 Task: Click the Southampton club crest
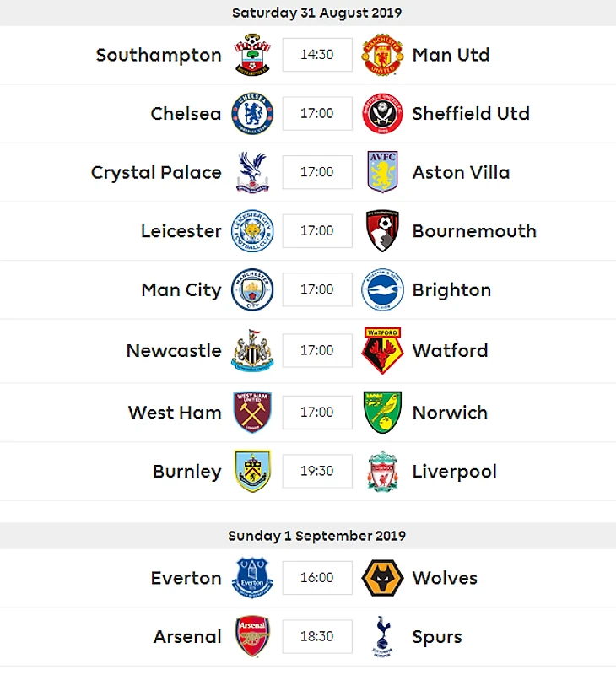(x=251, y=55)
